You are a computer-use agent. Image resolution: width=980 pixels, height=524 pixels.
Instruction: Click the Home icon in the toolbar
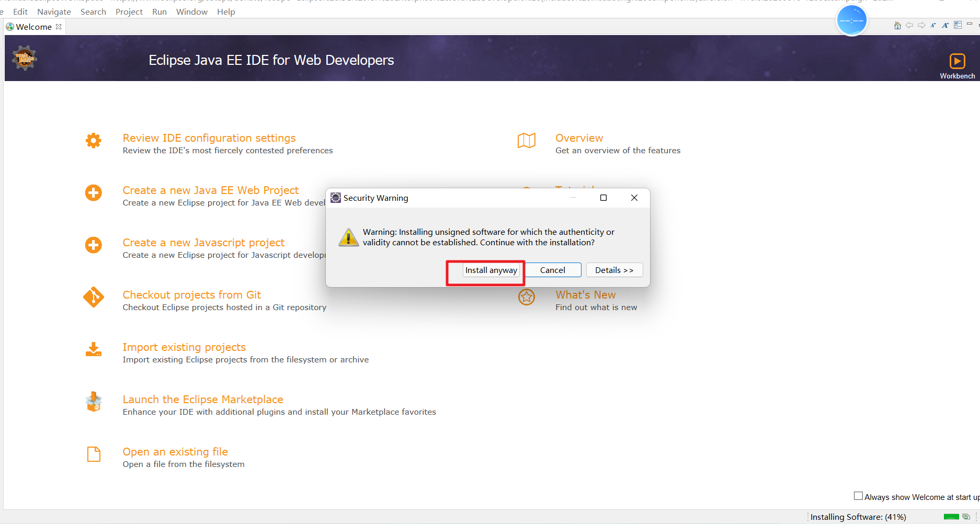click(x=897, y=25)
